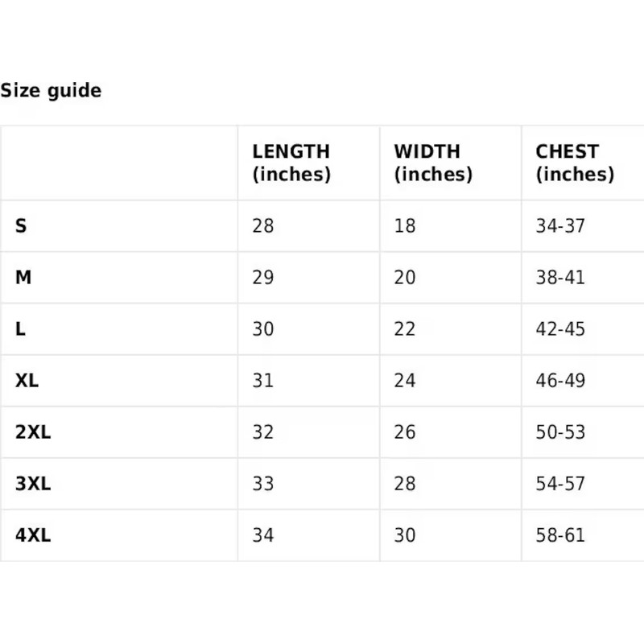Click the XL size row label
The height and width of the screenshot is (644, 644).
point(27,381)
